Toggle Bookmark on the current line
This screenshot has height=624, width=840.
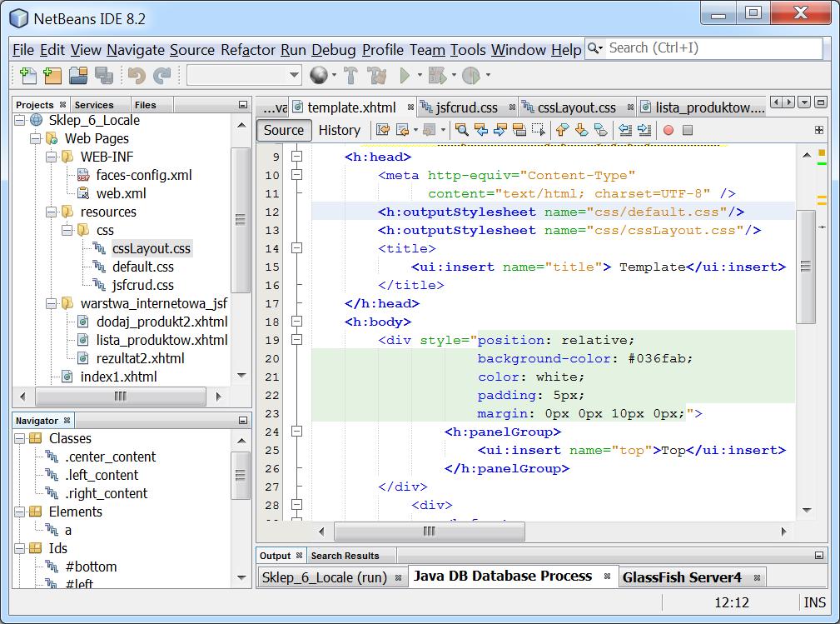tap(601, 130)
